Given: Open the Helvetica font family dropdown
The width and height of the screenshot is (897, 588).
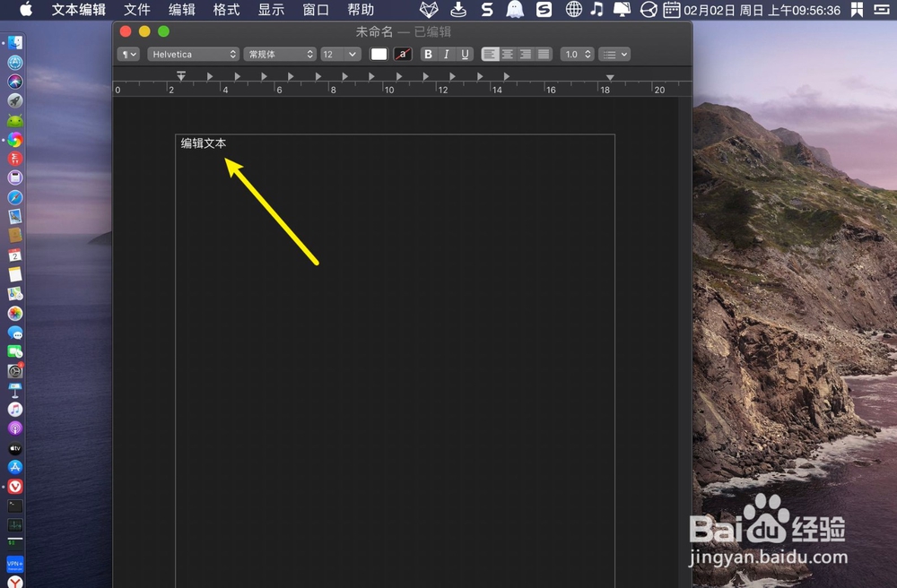Looking at the screenshot, I should pyautogui.click(x=194, y=55).
